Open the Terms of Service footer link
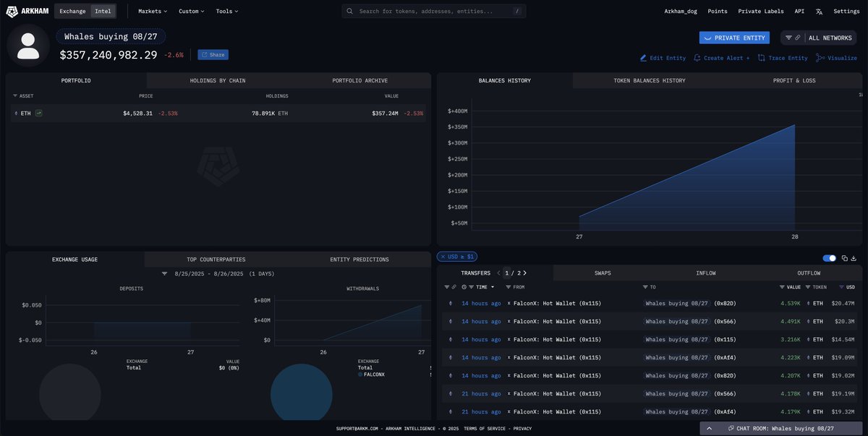 (x=485, y=429)
